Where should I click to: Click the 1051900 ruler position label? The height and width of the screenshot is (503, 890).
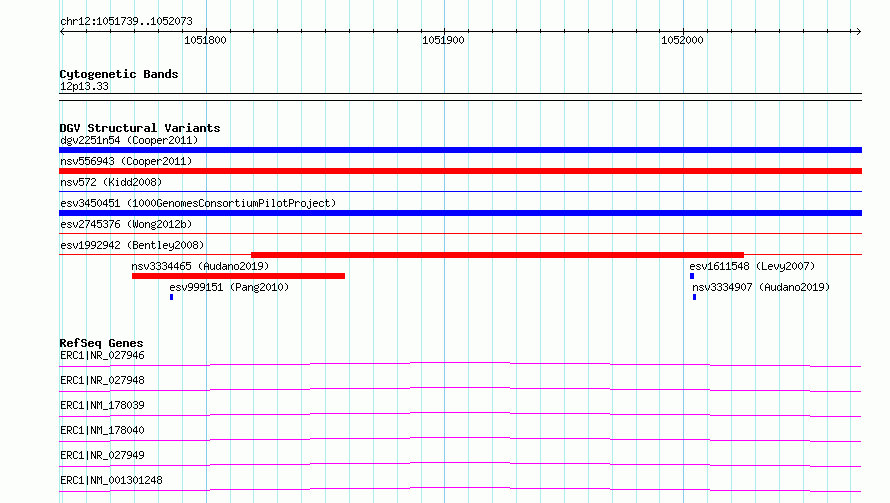[443, 40]
